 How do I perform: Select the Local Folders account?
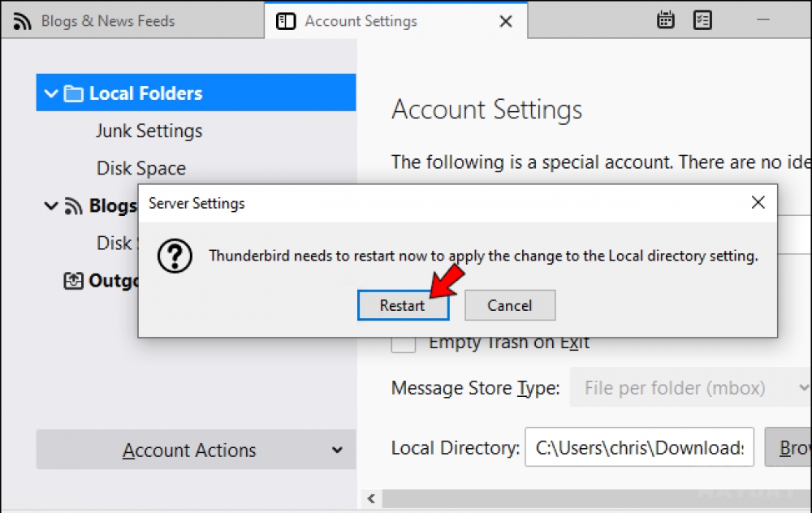click(x=196, y=93)
